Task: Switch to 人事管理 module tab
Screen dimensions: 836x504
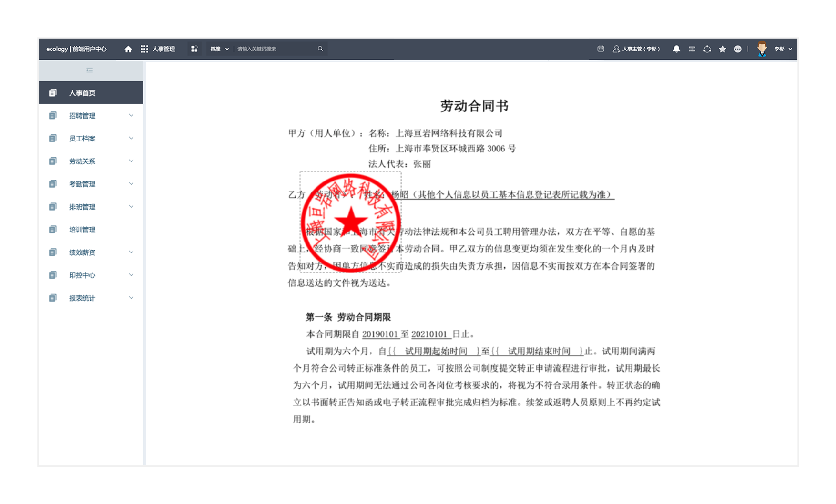Action: point(164,49)
